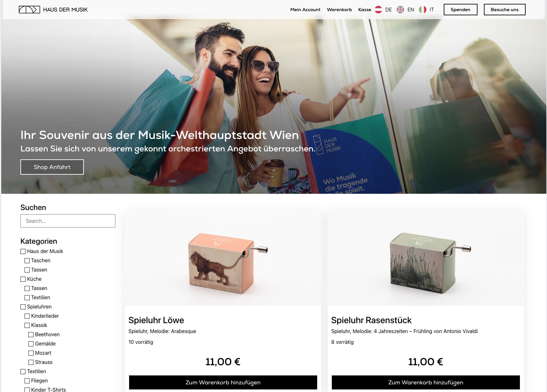
Task: Select the Italian flag for Italian
Action: click(x=423, y=10)
